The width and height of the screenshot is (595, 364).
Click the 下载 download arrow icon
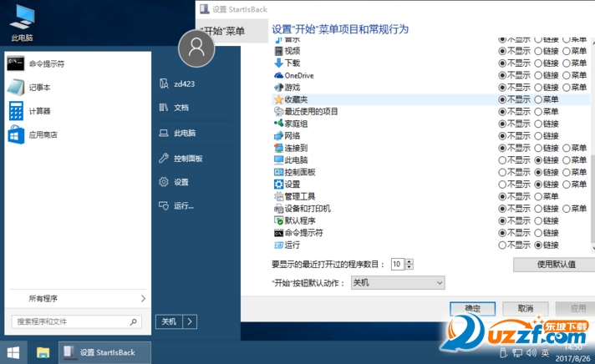278,63
